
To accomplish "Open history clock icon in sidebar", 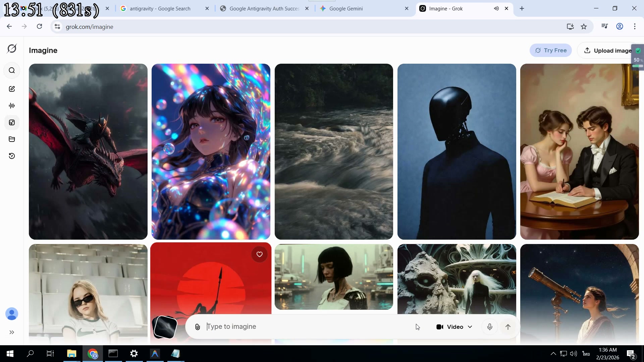I will point(12,156).
